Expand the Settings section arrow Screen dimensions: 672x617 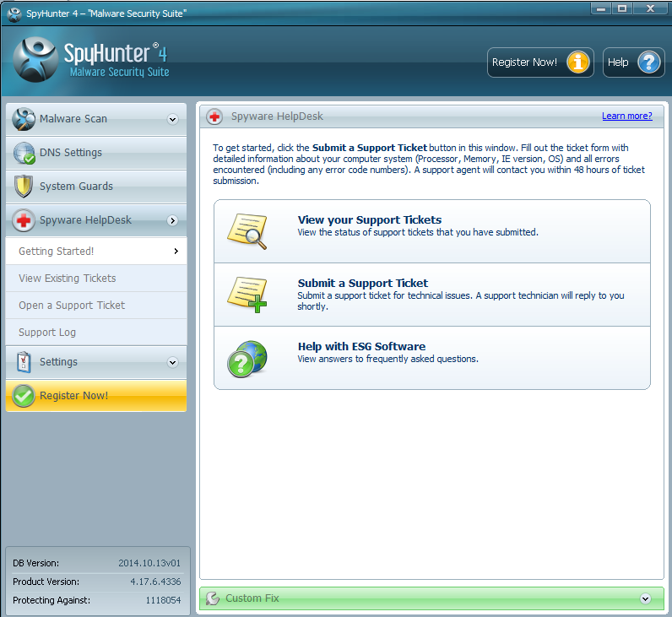[x=172, y=362]
